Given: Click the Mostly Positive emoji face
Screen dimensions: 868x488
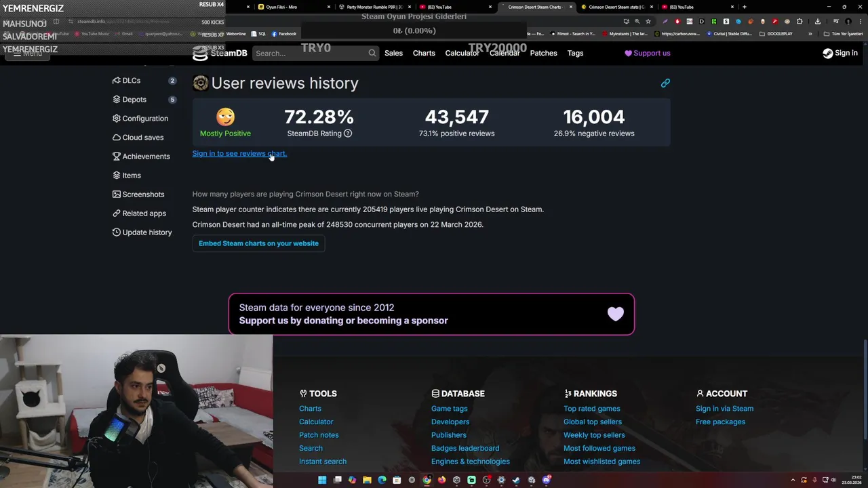Looking at the screenshot, I should click(225, 117).
